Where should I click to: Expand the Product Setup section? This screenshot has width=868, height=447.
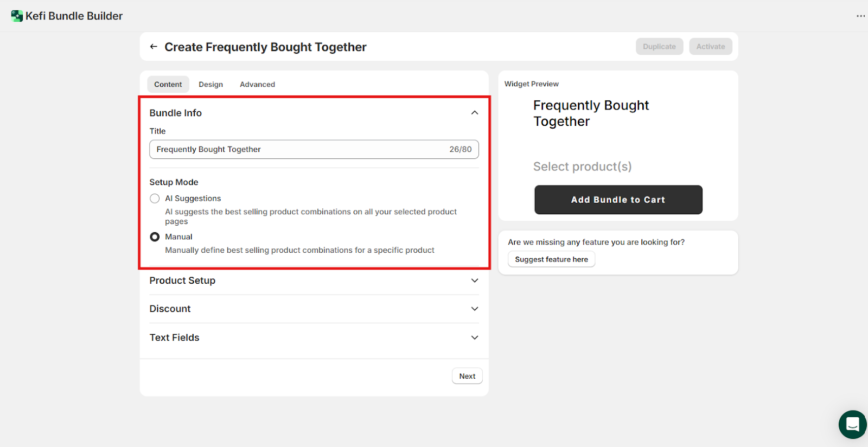point(475,280)
